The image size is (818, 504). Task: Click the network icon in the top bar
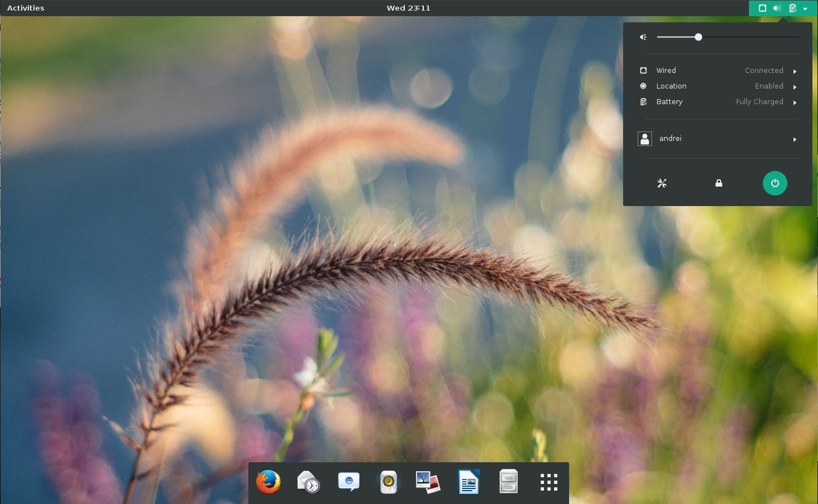point(762,8)
